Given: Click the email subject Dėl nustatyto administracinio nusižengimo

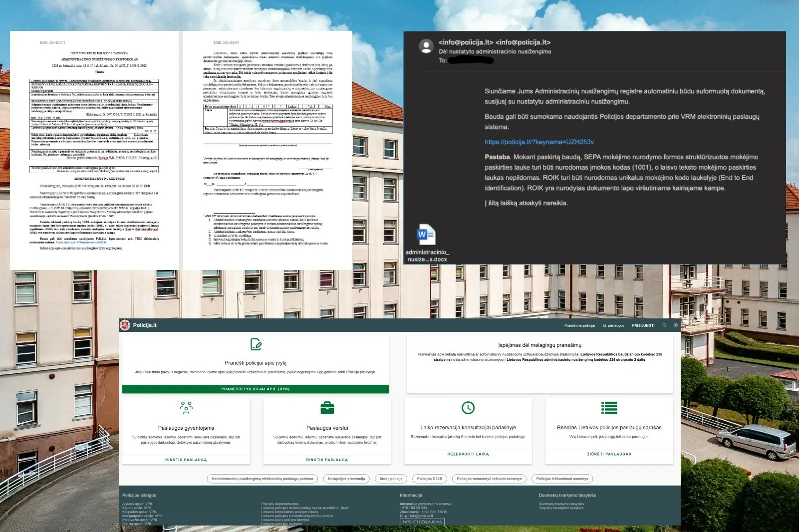Looking at the screenshot, I should (x=495, y=51).
